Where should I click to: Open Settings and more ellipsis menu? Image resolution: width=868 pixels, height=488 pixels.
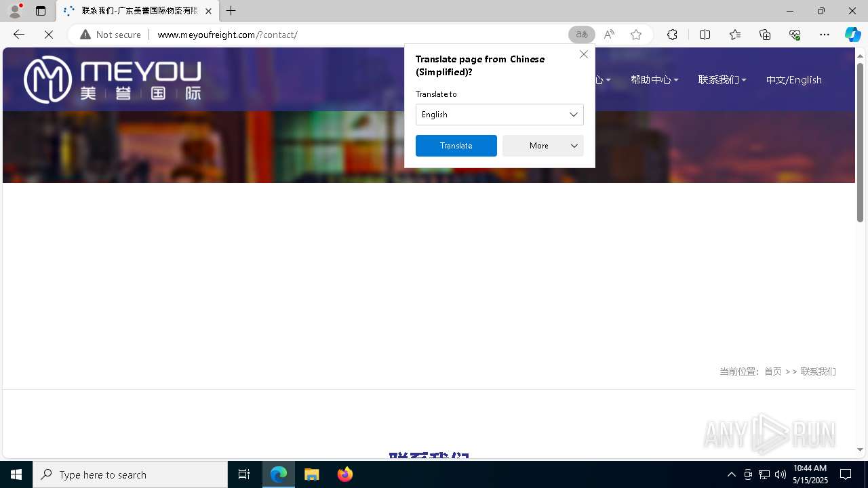tap(825, 35)
